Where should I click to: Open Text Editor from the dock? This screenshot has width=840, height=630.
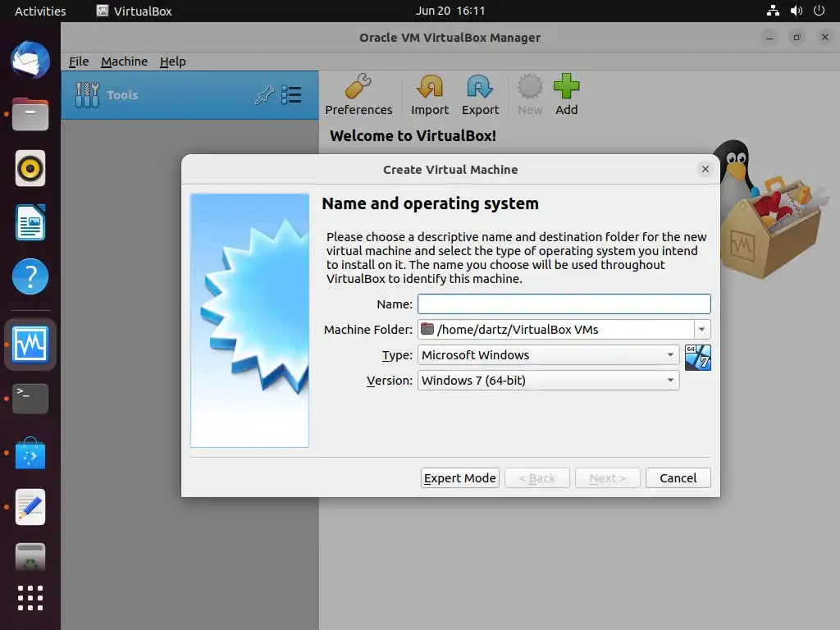coord(30,507)
